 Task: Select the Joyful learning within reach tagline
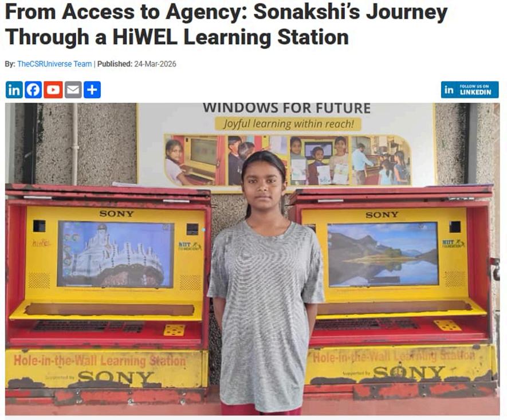(x=288, y=124)
